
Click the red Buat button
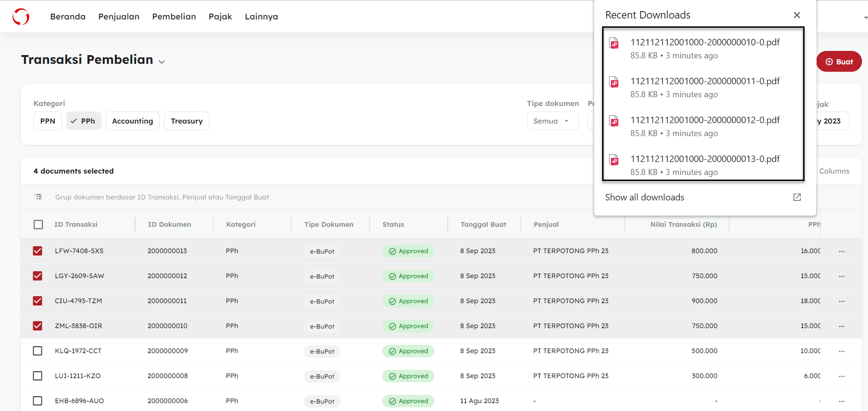coord(838,62)
